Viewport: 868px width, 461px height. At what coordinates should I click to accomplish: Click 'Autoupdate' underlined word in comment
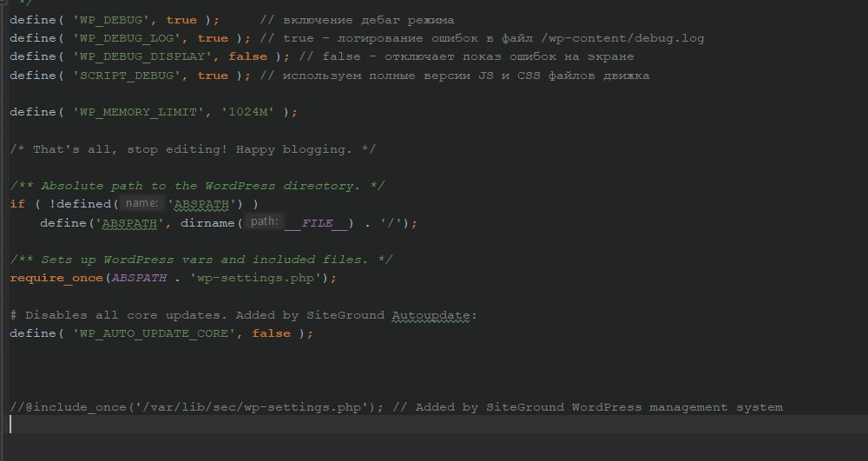[431, 315]
